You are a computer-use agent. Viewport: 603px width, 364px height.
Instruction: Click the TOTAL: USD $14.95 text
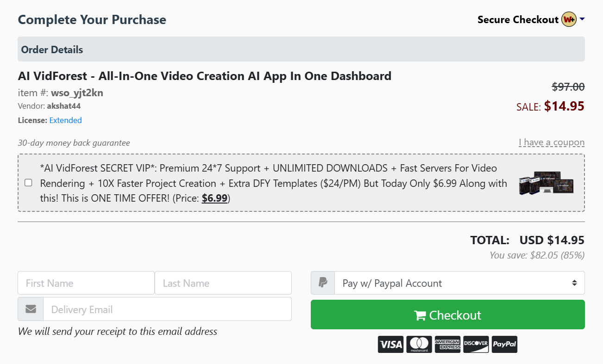pyautogui.click(x=527, y=240)
